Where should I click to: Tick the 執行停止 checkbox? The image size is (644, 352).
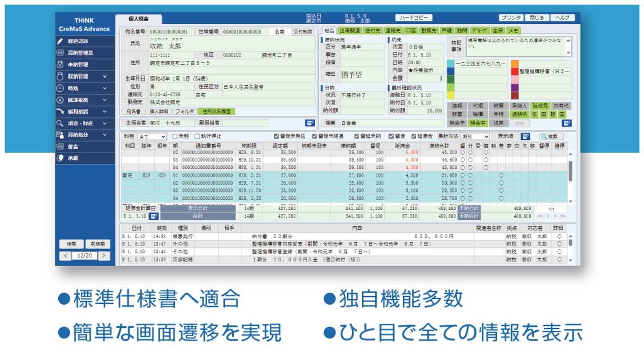[197, 136]
